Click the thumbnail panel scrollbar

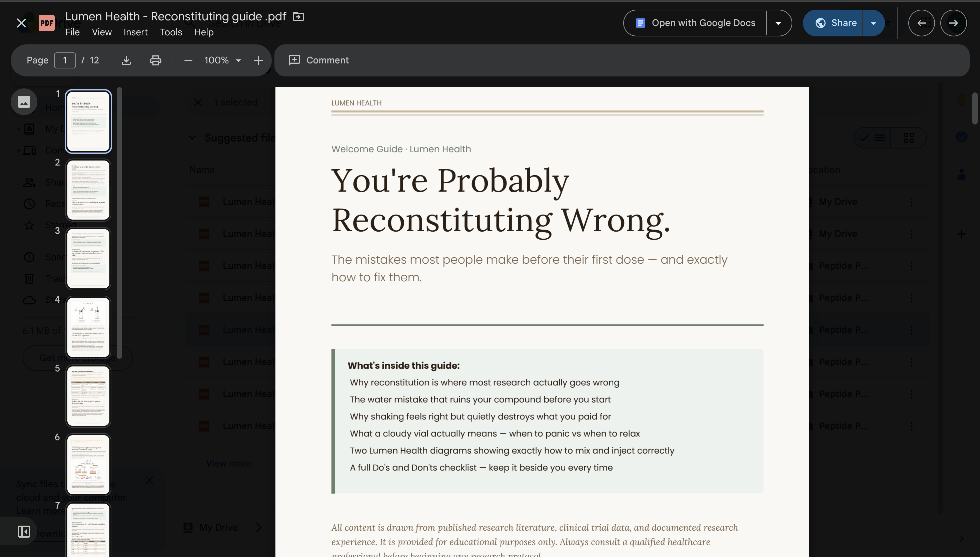tap(119, 222)
